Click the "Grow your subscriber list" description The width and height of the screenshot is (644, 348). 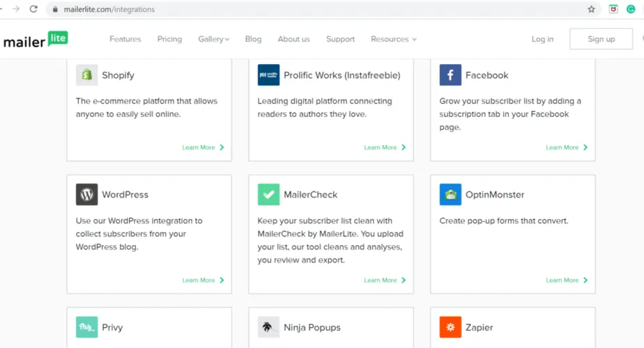(x=510, y=114)
